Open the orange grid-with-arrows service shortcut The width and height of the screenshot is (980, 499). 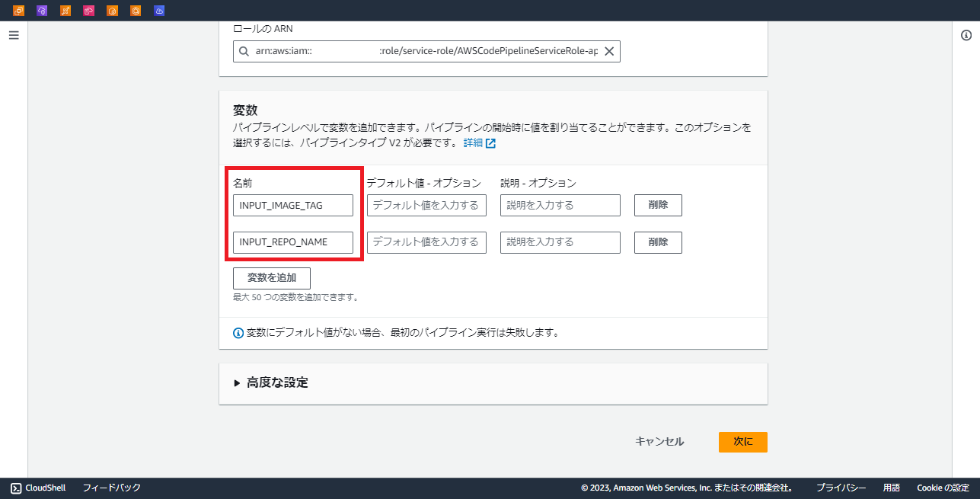click(x=65, y=11)
